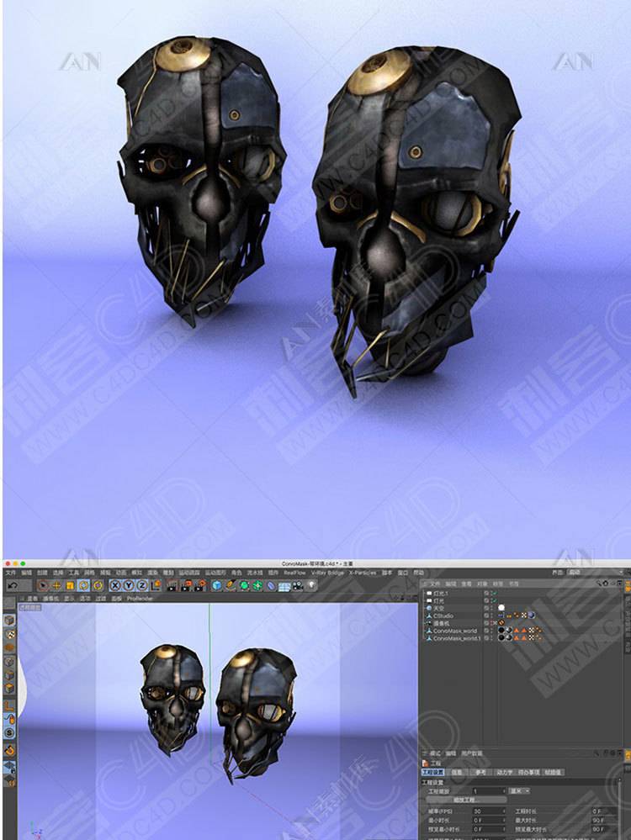The image size is (631, 840).
Task: Open the 模式 menu in attribute manager
Action: tap(435, 753)
